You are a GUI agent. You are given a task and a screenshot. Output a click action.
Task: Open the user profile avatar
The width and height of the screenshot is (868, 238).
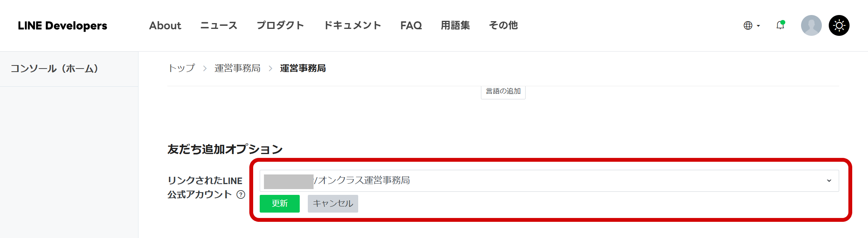(x=811, y=26)
